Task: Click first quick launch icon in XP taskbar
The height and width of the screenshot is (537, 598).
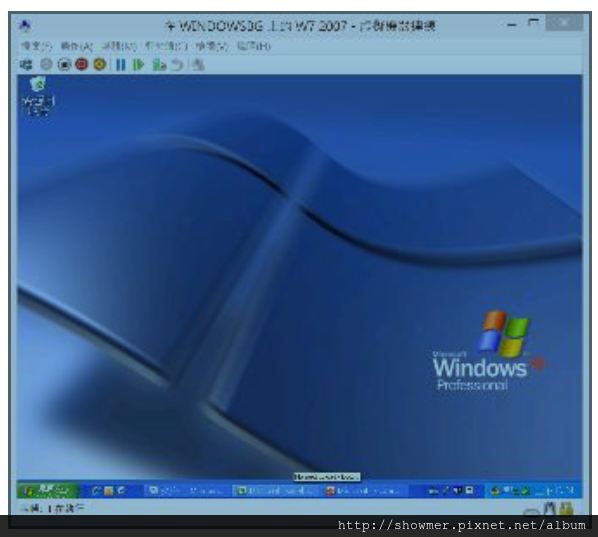Action: 96,491
